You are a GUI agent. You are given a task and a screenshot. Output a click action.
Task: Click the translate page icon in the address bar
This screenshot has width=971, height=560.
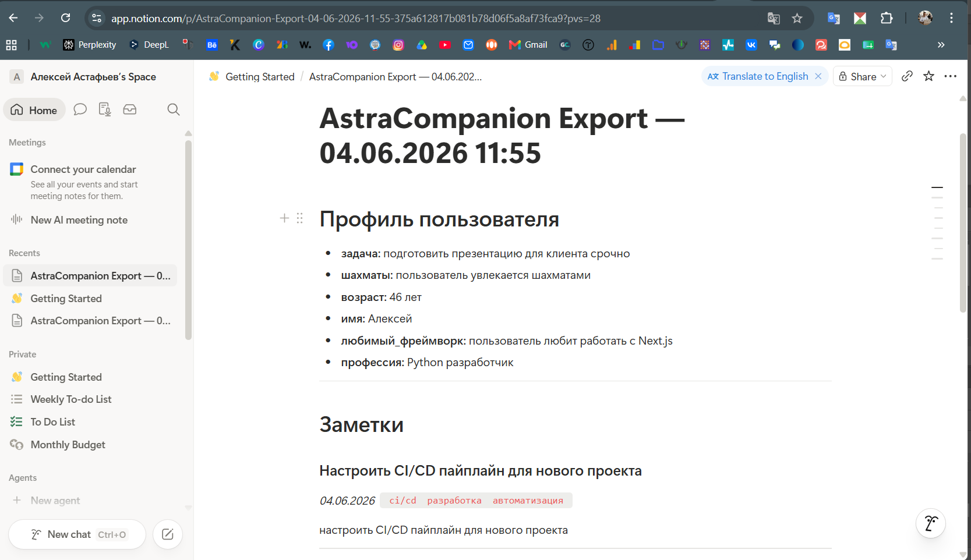click(x=774, y=18)
